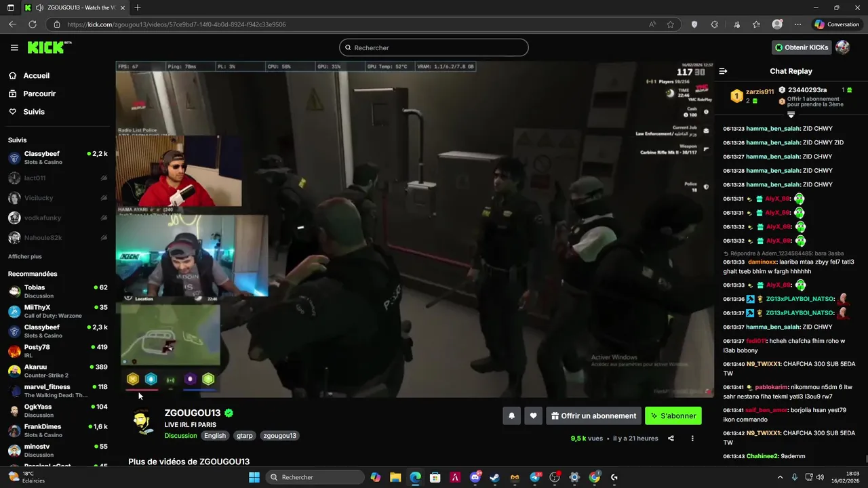The image size is (868, 488).
Task: Select the English tag
Action: pyautogui.click(x=215, y=436)
